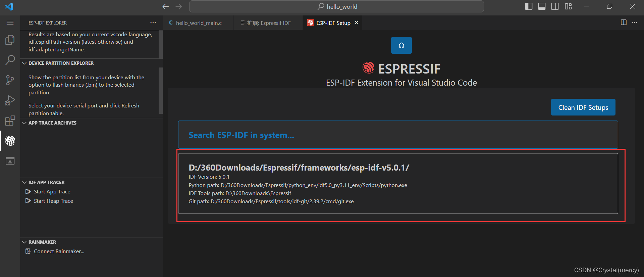Image resolution: width=644 pixels, height=277 pixels.
Task: Go back with the left arrow
Action: tap(165, 6)
